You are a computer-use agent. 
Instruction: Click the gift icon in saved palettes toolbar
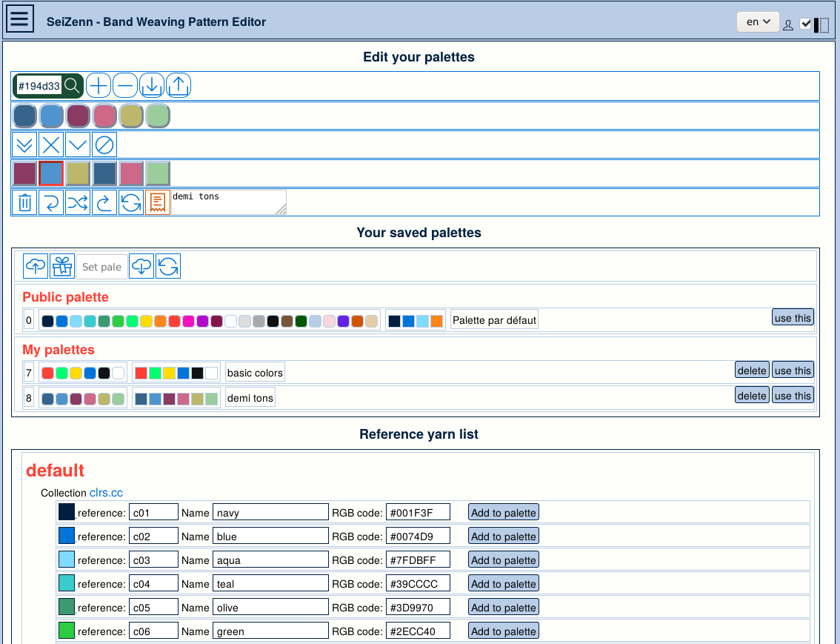point(62,265)
